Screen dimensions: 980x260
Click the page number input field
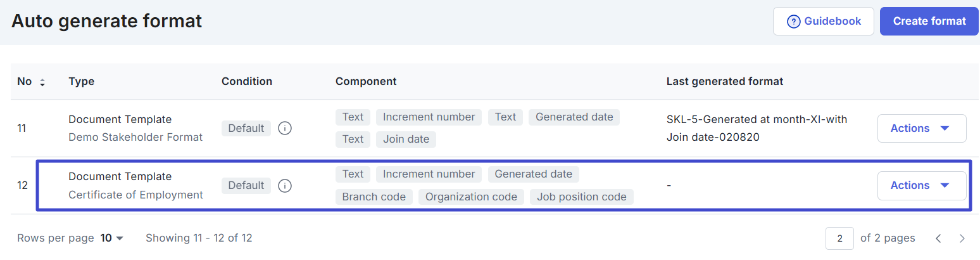(x=839, y=238)
